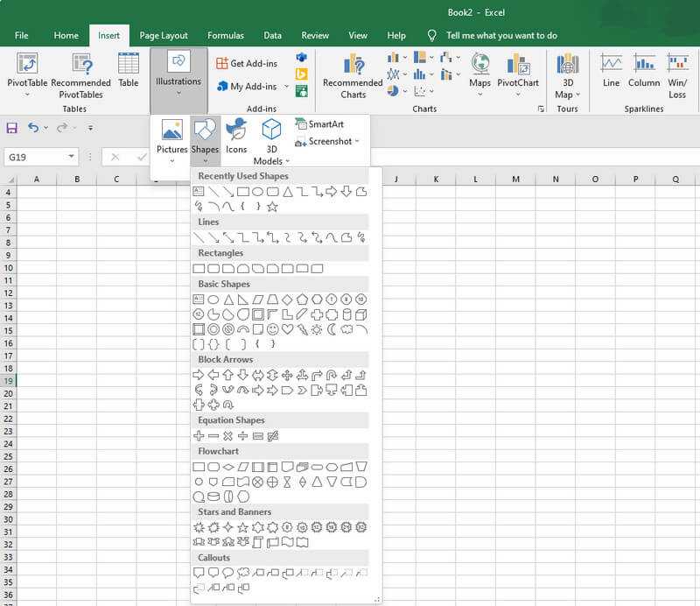Insert a Table

[129, 70]
